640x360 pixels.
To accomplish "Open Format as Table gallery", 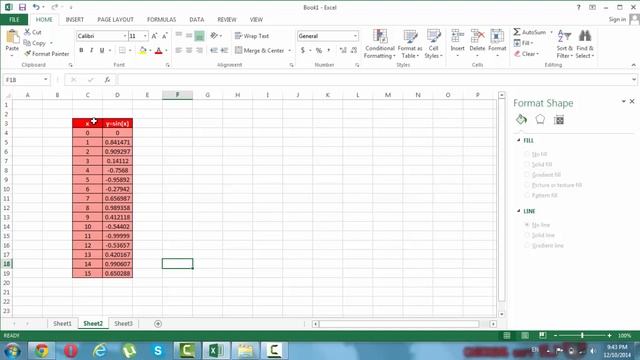I will [x=410, y=44].
